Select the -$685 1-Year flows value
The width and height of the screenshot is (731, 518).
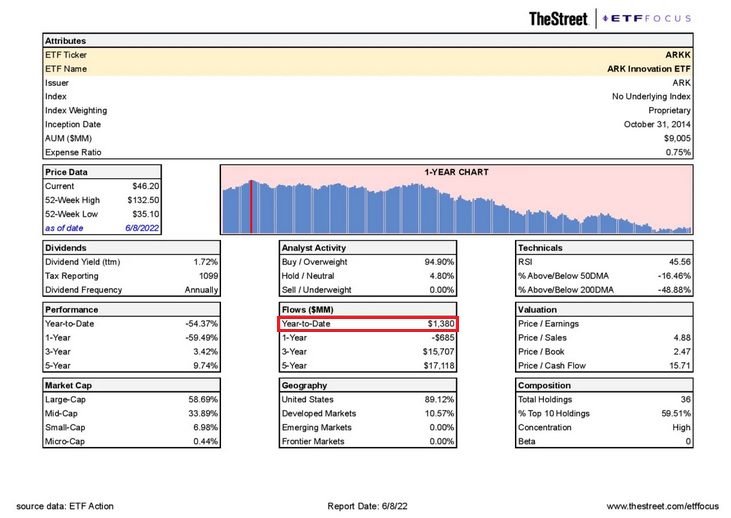443,338
